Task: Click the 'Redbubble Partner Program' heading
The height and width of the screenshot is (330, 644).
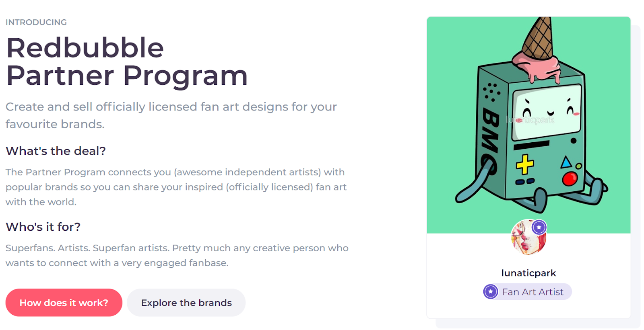Action: coord(127,61)
